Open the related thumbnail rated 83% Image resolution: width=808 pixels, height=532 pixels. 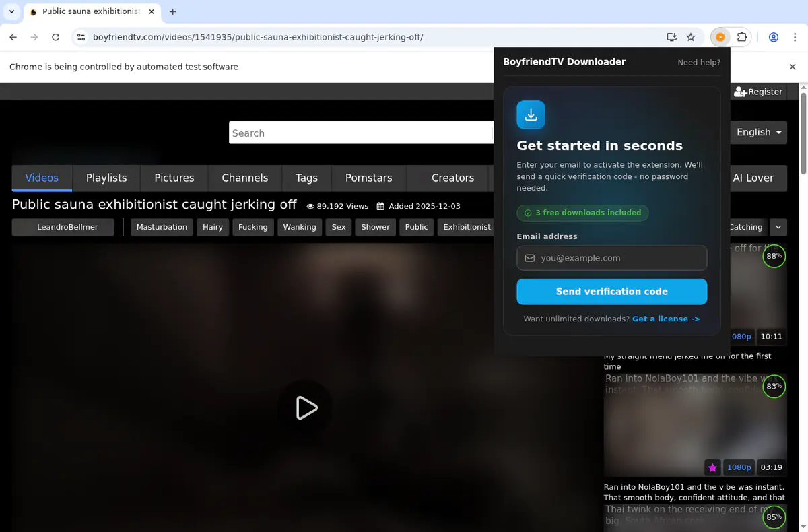695,426
